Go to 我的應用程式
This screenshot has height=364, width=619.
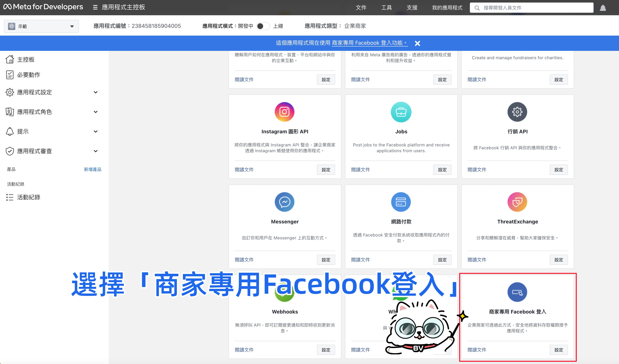click(447, 8)
